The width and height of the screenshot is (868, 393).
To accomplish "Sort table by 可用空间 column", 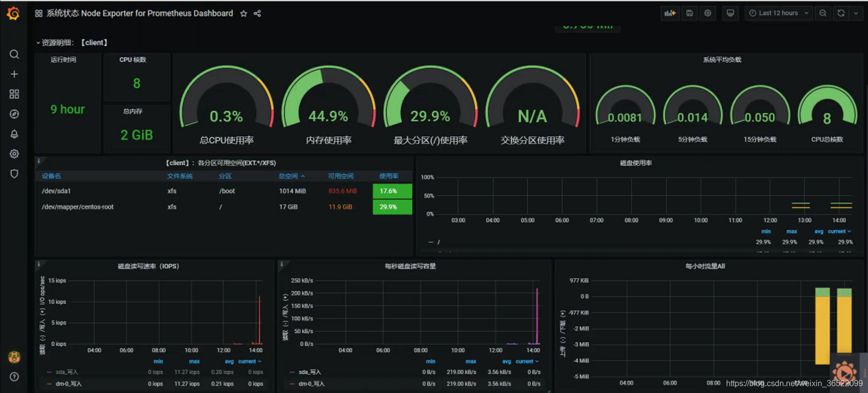I will pos(341,176).
